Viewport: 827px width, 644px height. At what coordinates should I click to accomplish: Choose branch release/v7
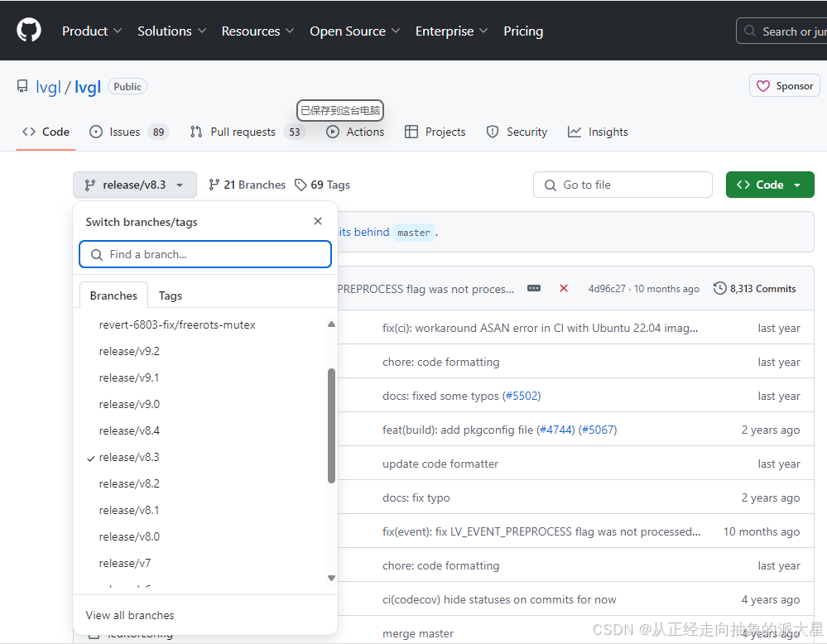pyautogui.click(x=125, y=564)
